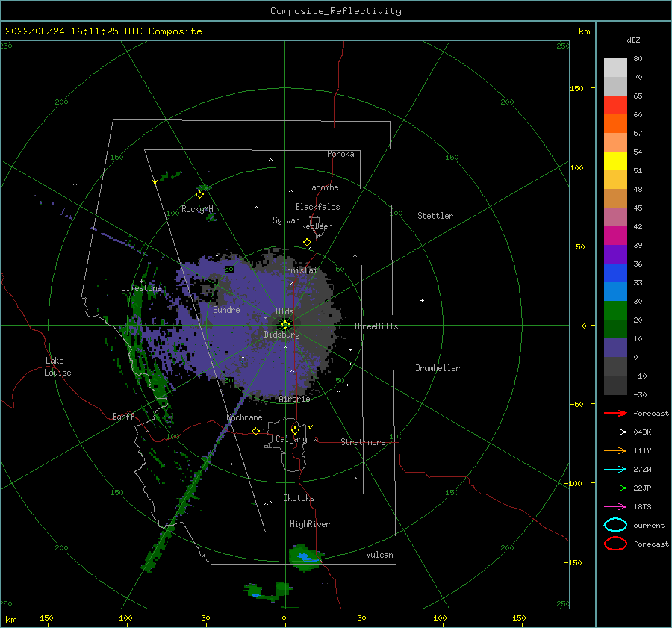
Task: Click the red forecast ellipse icon
Action: [x=615, y=544]
